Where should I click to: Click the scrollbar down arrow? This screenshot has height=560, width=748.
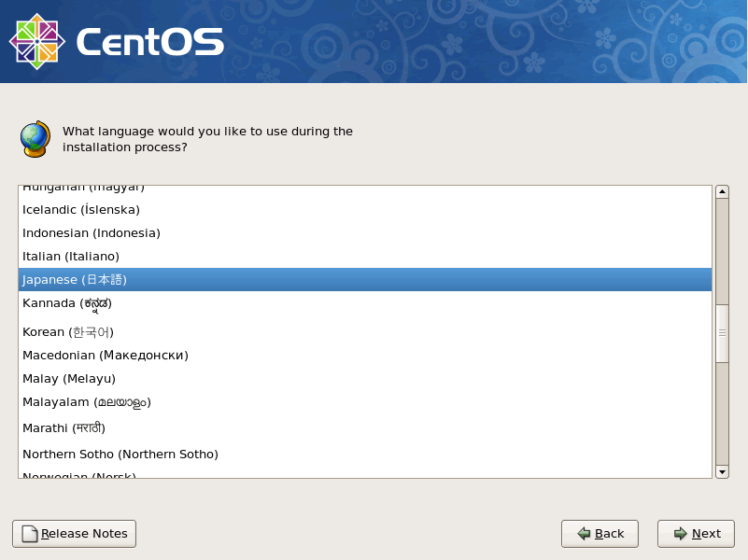coord(722,472)
